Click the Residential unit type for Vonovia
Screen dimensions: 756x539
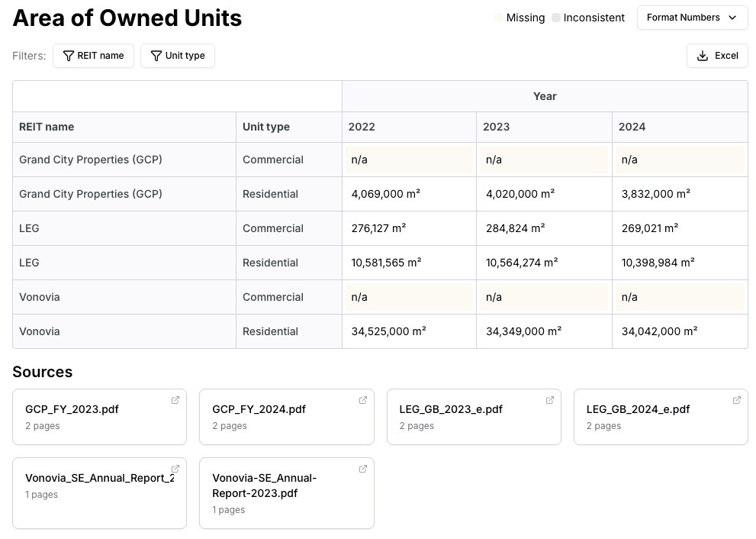(271, 331)
